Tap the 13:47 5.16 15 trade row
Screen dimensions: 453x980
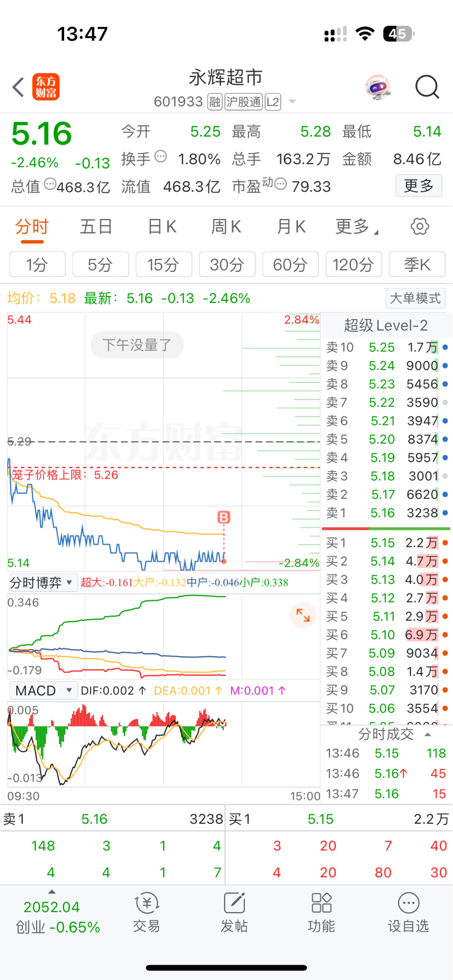[386, 793]
